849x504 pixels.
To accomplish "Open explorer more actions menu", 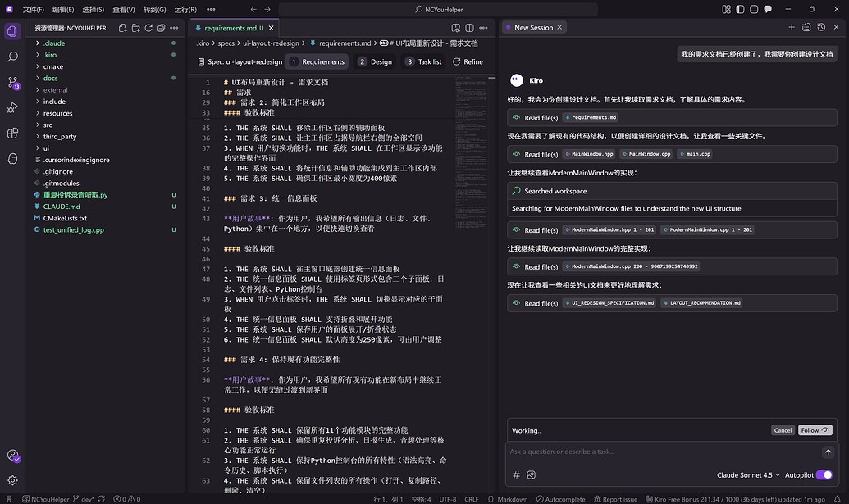I will (174, 28).
